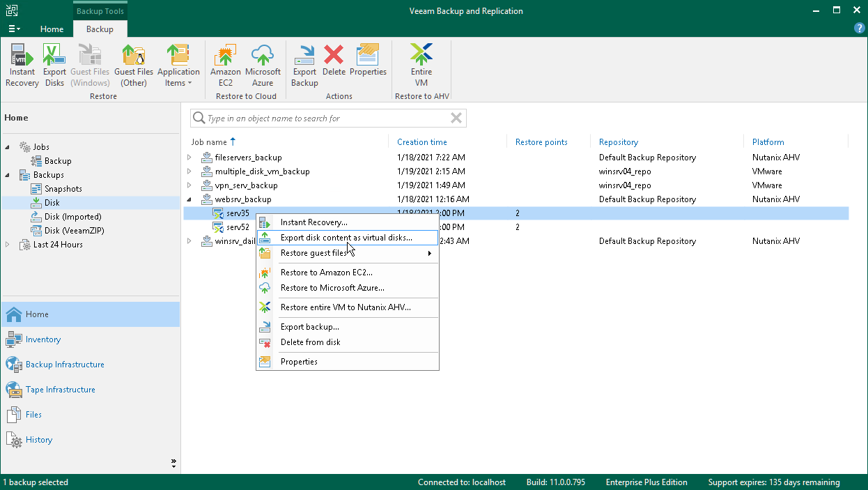Screen dimensions: 868x490
Task: Open Properties from the ribbon
Action: point(368,60)
